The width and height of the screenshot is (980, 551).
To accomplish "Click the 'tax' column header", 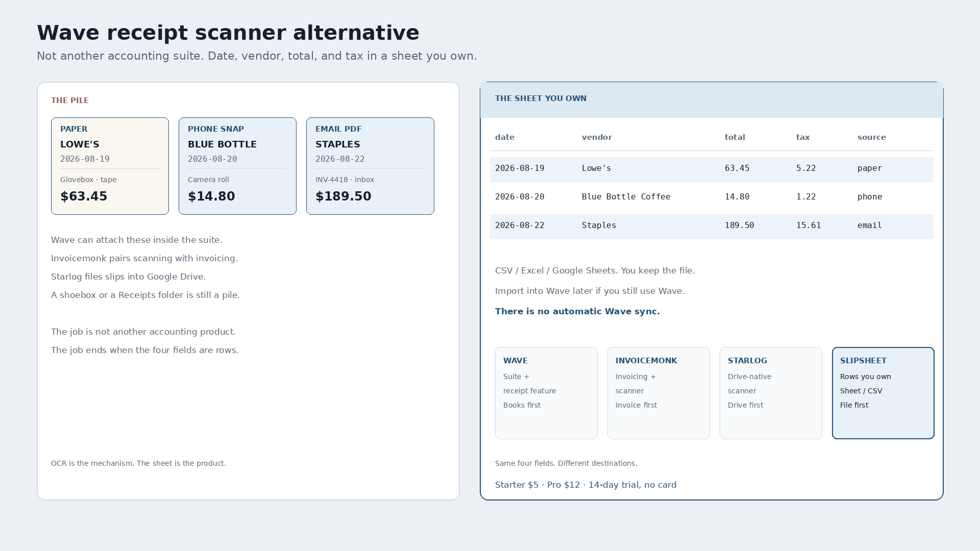I will tap(803, 137).
